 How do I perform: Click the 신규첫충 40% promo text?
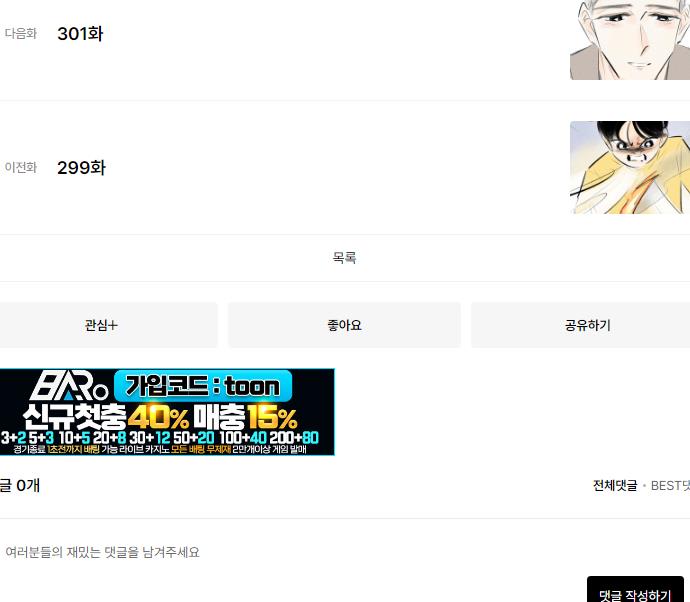pyautogui.click(x=106, y=417)
